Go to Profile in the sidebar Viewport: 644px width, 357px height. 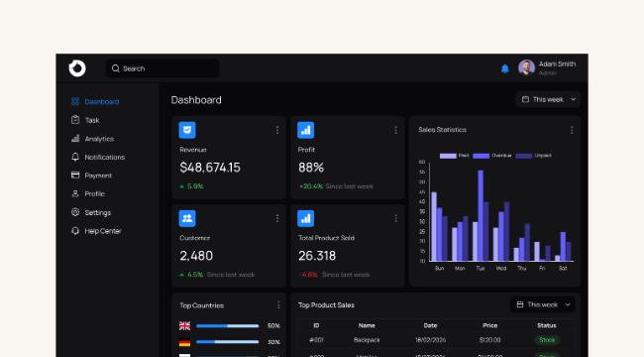pyautogui.click(x=95, y=193)
